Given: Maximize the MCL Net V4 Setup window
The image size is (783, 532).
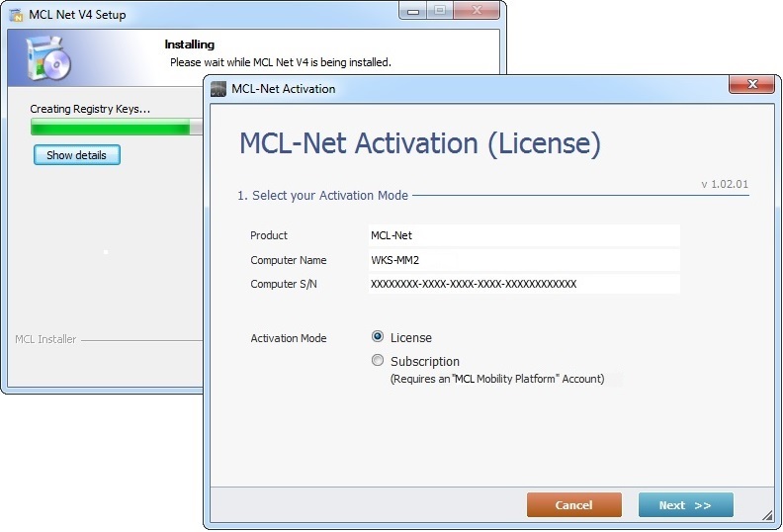Looking at the screenshot, I should tap(439, 11).
